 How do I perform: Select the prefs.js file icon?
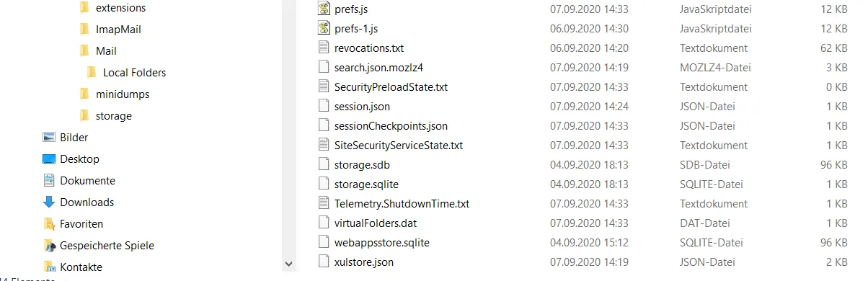tap(326, 9)
